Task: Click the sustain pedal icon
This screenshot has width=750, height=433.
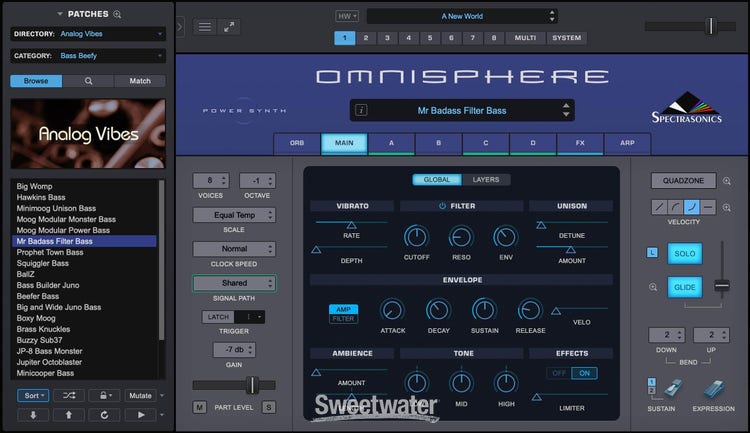Action: [662, 390]
